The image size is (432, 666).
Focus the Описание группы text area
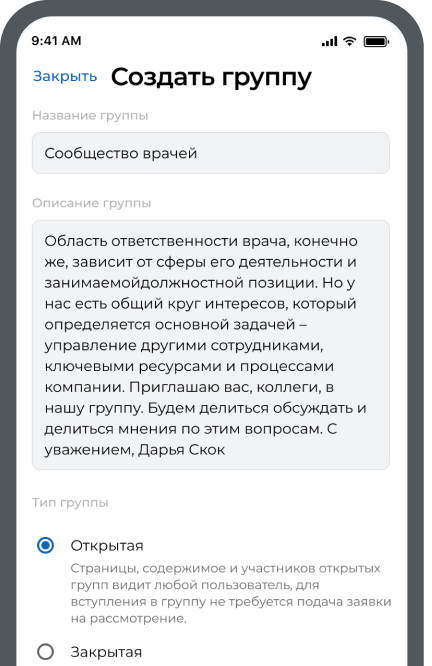pos(211,344)
